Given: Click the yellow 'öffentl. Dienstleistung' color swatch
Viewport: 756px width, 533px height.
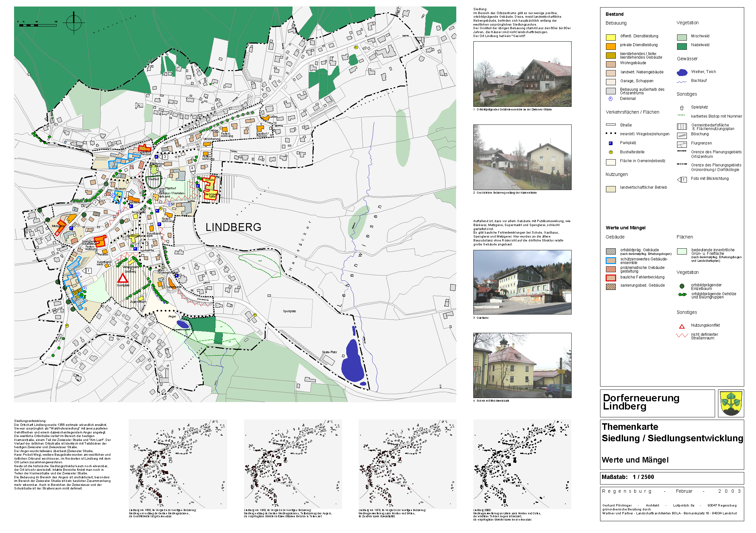Looking at the screenshot, I should [x=611, y=37].
